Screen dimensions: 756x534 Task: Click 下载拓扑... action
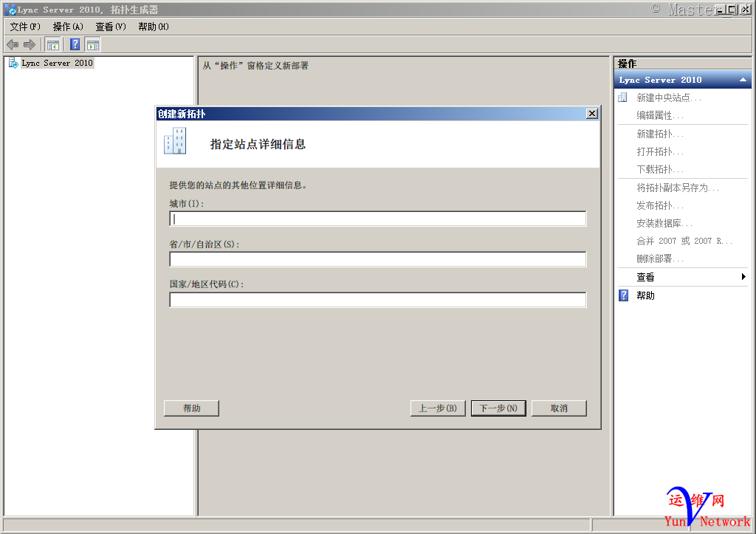coord(660,170)
